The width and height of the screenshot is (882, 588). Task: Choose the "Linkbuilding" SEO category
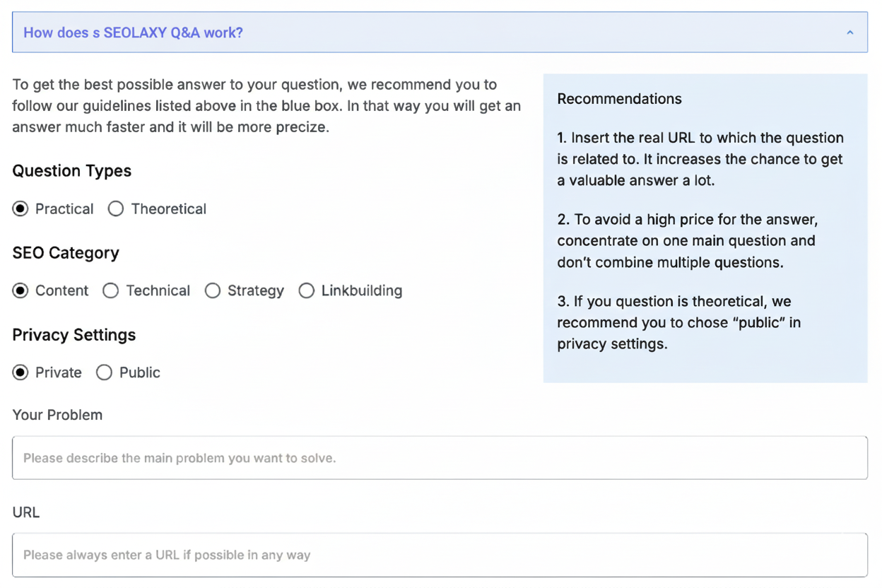(307, 290)
